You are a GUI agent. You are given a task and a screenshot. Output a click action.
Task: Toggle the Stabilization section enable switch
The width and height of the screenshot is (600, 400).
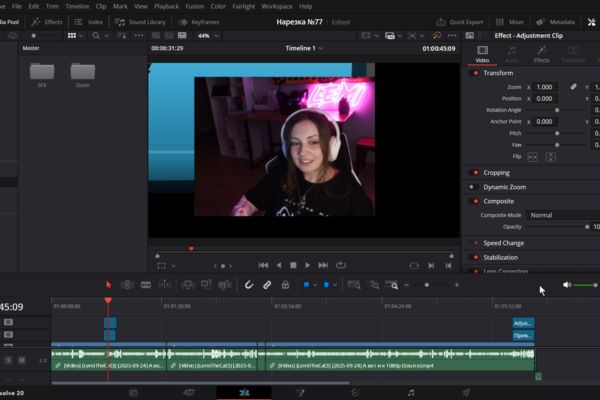pyautogui.click(x=474, y=258)
